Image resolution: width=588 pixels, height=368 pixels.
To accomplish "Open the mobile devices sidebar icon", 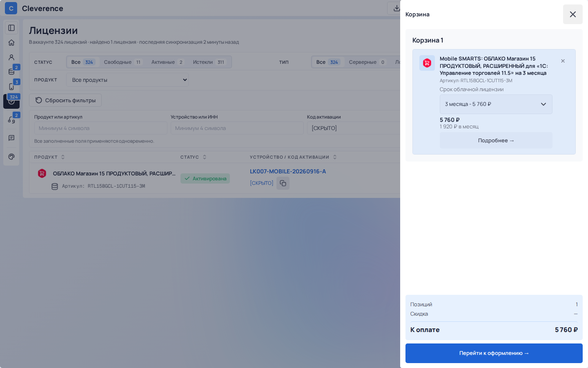I will click(11, 87).
